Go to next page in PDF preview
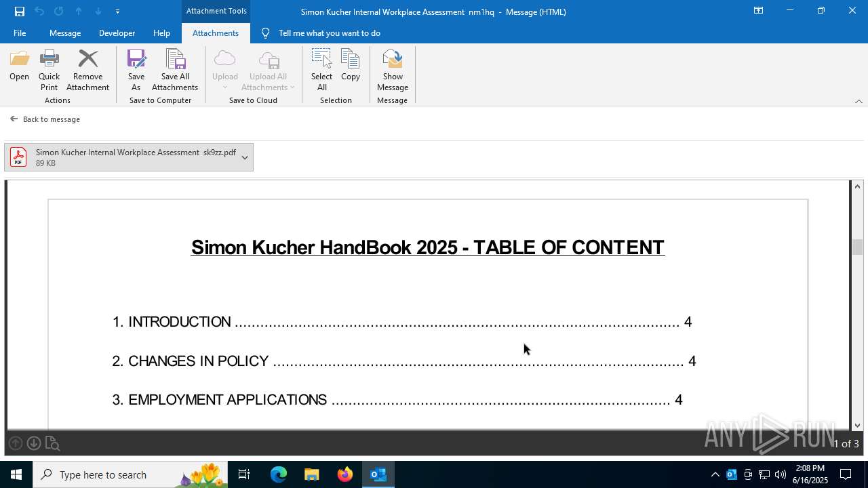868x488 pixels. pos(34,443)
